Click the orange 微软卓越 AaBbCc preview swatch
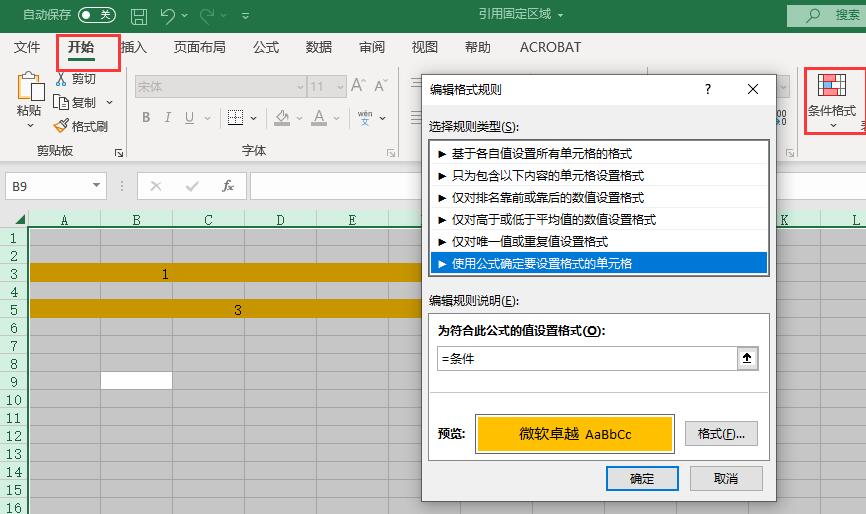 pos(574,434)
